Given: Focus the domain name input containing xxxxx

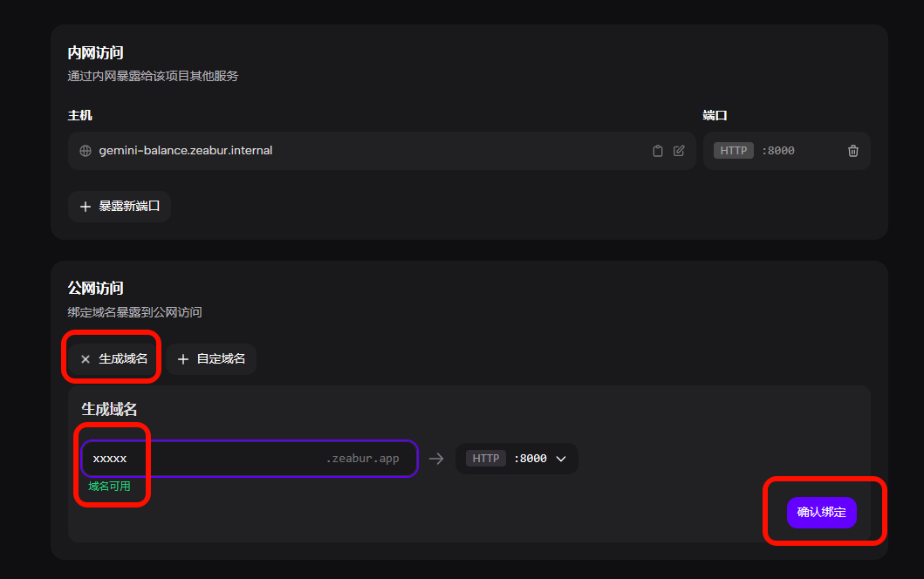Looking at the screenshot, I should (201, 459).
